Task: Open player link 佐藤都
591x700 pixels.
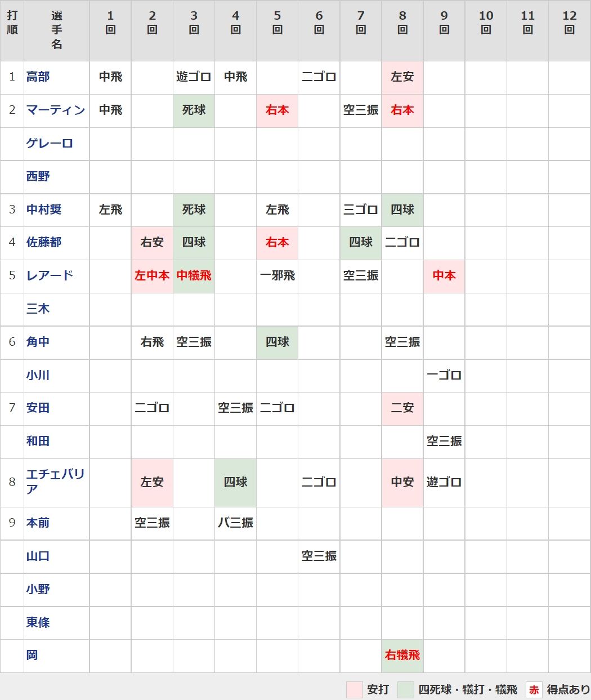Action: [44, 242]
